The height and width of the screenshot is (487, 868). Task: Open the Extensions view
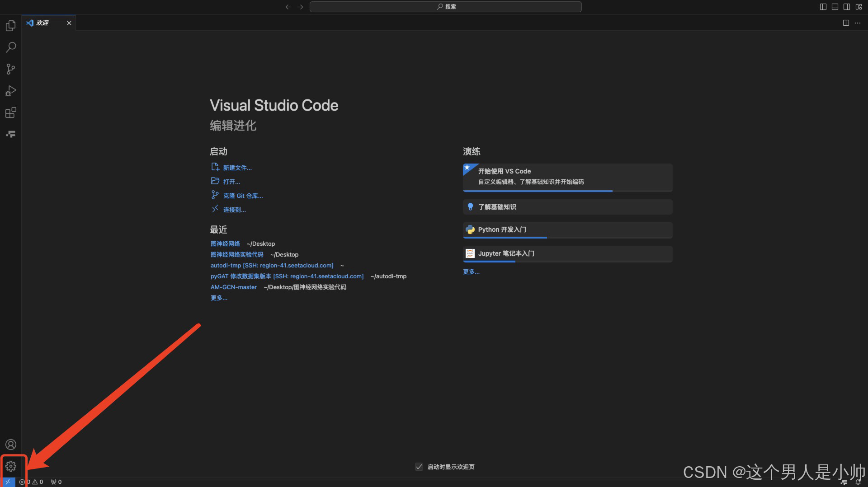(11, 112)
